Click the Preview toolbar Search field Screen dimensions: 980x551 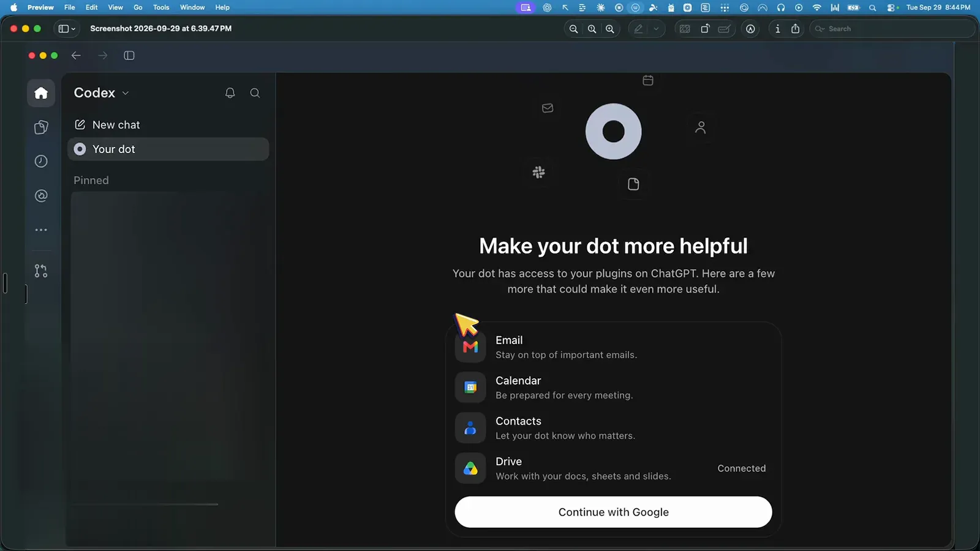coord(892,29)
